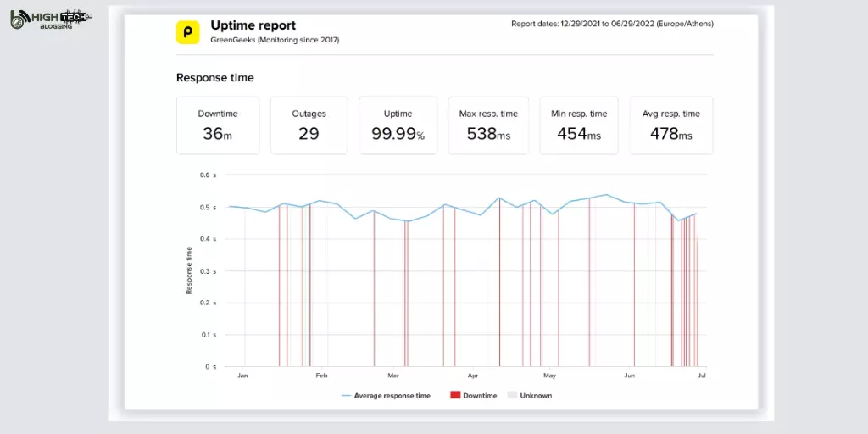
Task: Toggle the Downtime legend entry
Action: [x=473, y=396]
